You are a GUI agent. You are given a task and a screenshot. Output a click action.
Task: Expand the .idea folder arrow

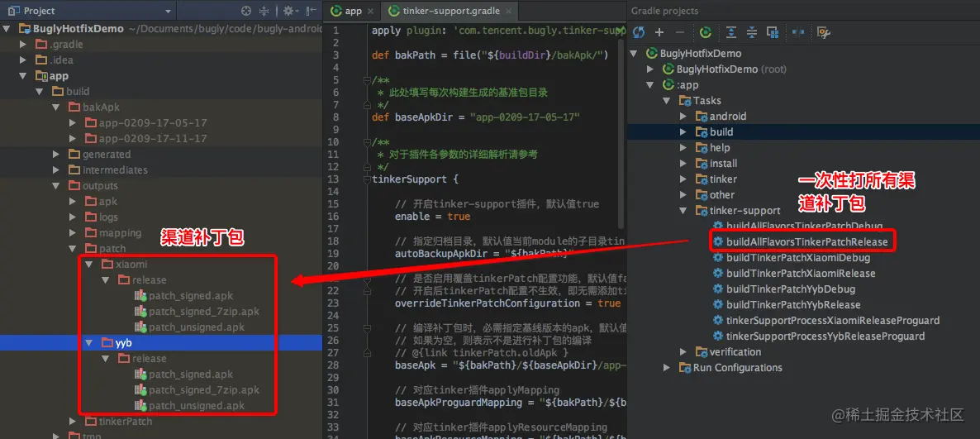pos(24,60)
